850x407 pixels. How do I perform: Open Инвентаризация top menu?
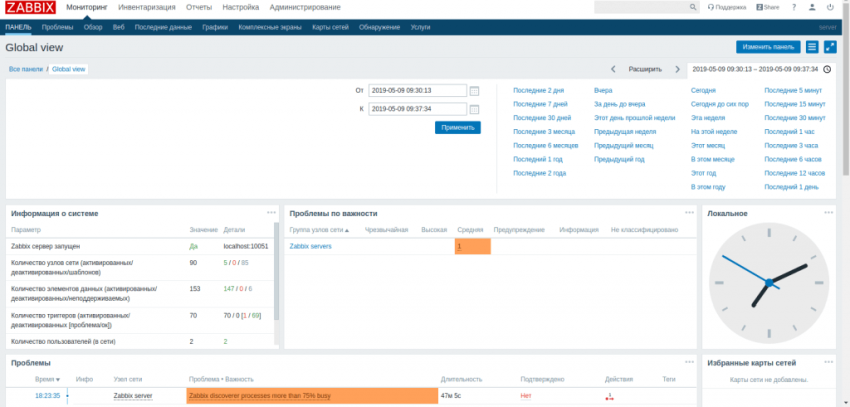(x=146, y=8)
